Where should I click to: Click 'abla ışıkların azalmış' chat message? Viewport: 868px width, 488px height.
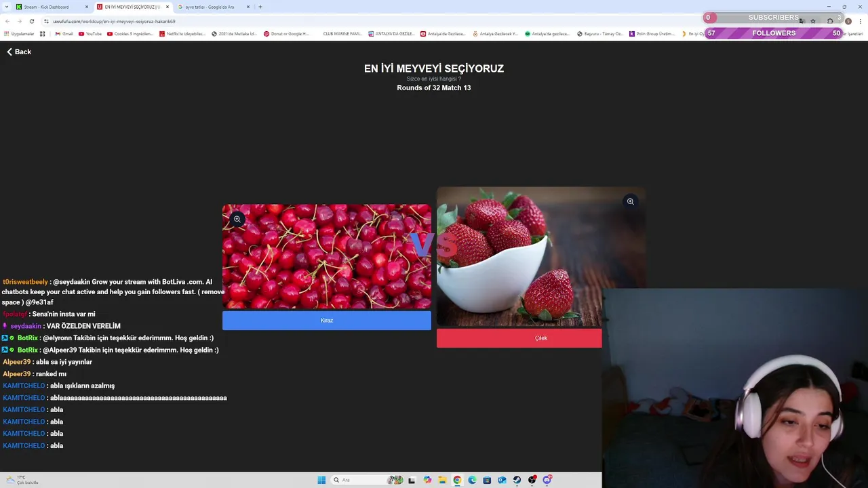click(x=83, y=386)
